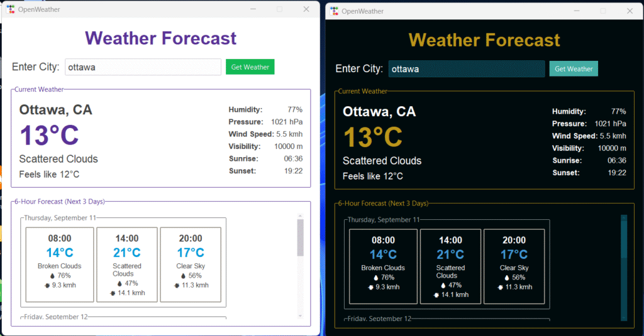Focus the city input in light window
Screen dimensions: 644x336
coord(143,67)
